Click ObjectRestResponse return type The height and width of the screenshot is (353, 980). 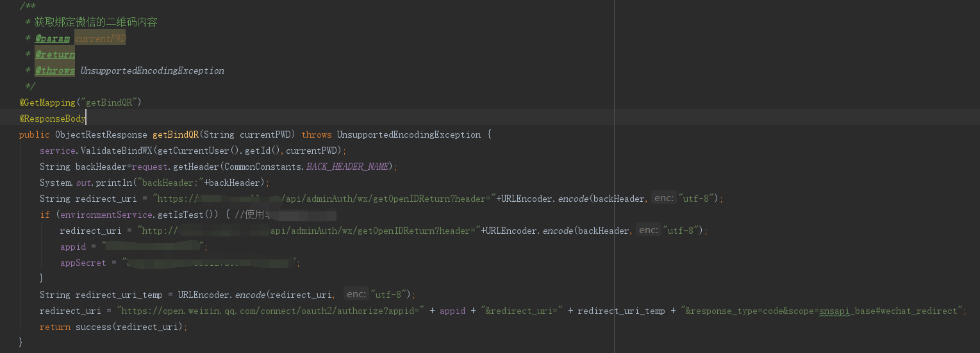pyautogui.click(x=101, y=135)
